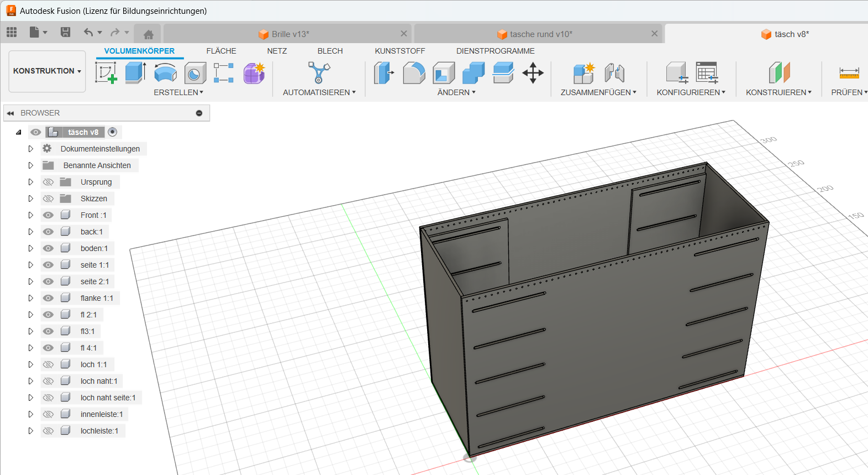Click the Automate tool icon
Viewport: 868px width, 475px height.
(319, 72)
